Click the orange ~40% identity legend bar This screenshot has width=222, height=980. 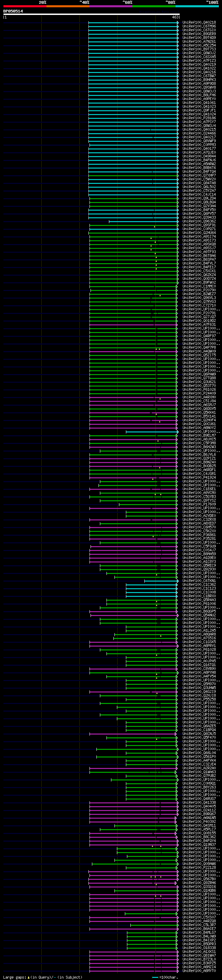point(68,6)
